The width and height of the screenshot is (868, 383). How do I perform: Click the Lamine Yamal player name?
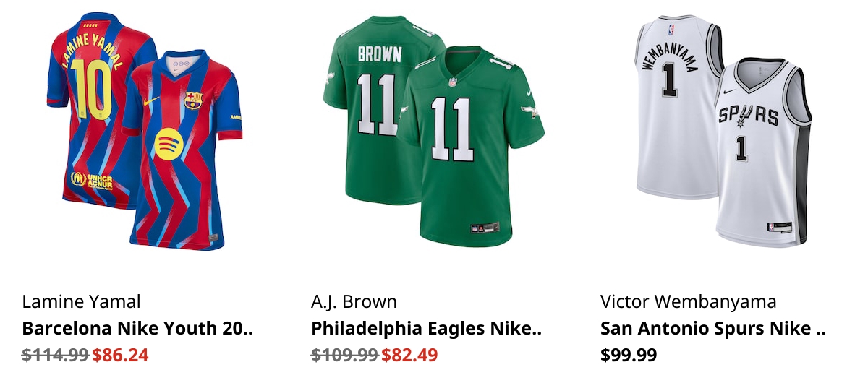tap(81, 301)
